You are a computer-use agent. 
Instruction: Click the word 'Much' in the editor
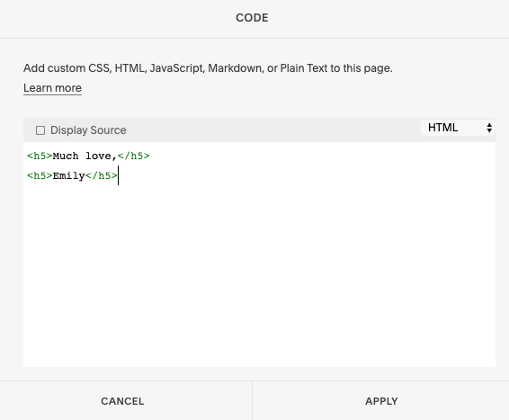point(66,156)
